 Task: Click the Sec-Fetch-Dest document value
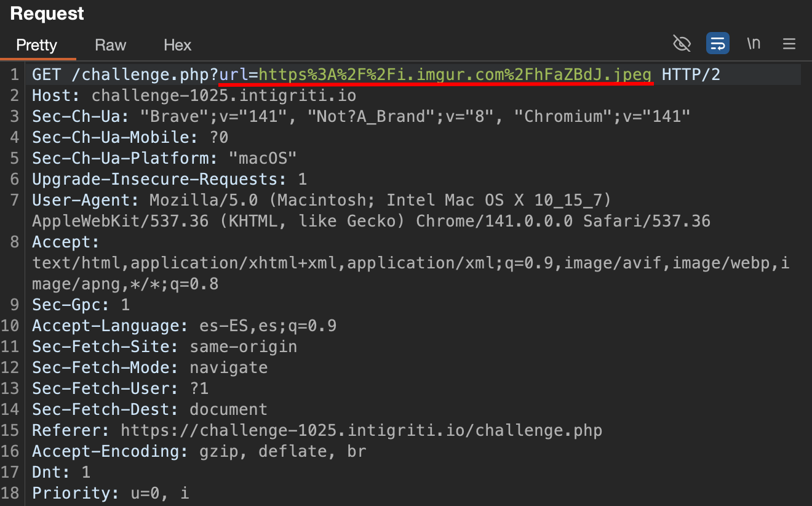coord(228,409)
